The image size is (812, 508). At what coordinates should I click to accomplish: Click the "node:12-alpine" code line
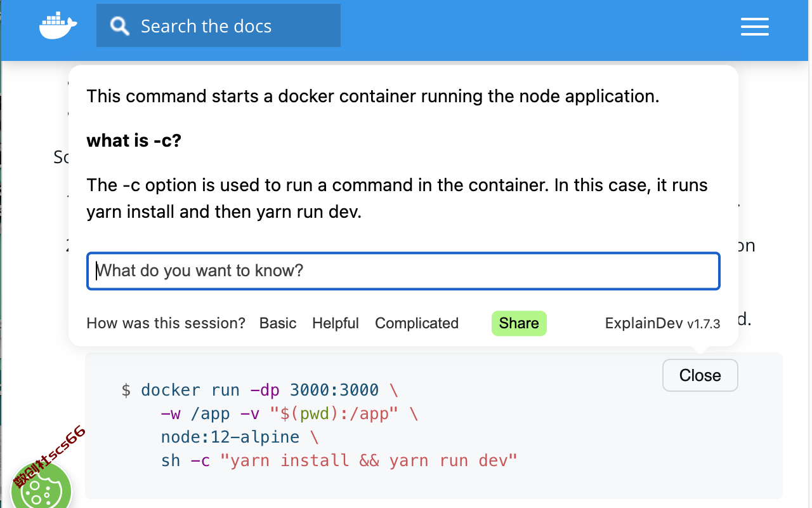pyautogui.click(x=240, y=437)
